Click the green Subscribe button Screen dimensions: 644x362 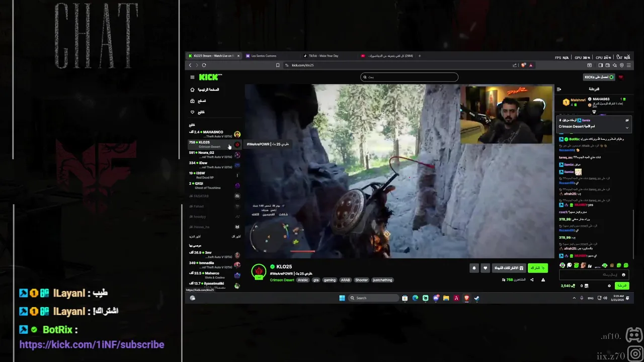pyautogui.click(x=538, y=268)
